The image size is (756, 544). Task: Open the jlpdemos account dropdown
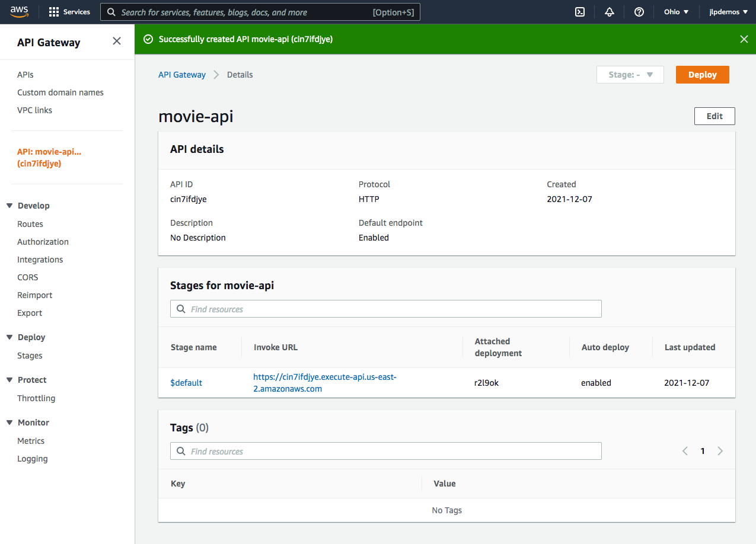tap(729, 12)
